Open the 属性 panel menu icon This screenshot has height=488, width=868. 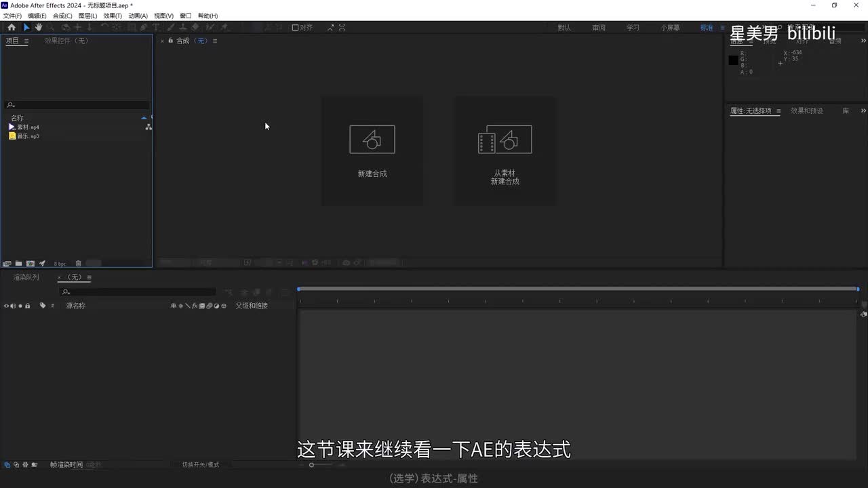click(778, 110)
